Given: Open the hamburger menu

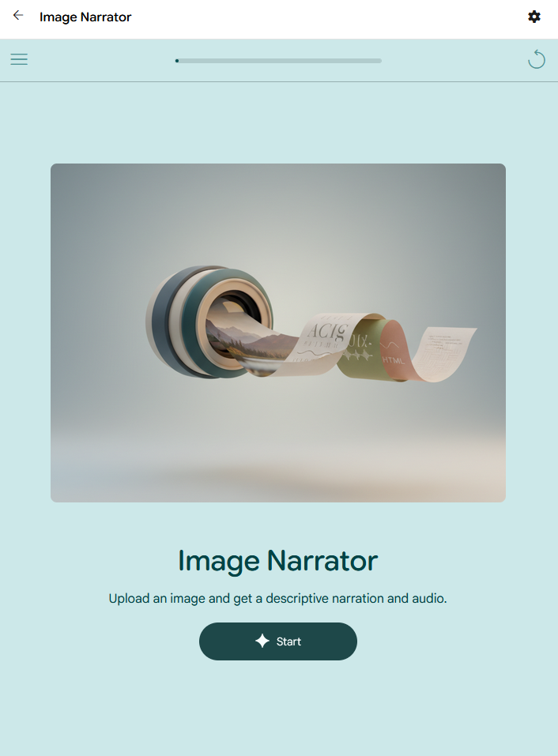Looking at the screenshot, I should 19,59.
